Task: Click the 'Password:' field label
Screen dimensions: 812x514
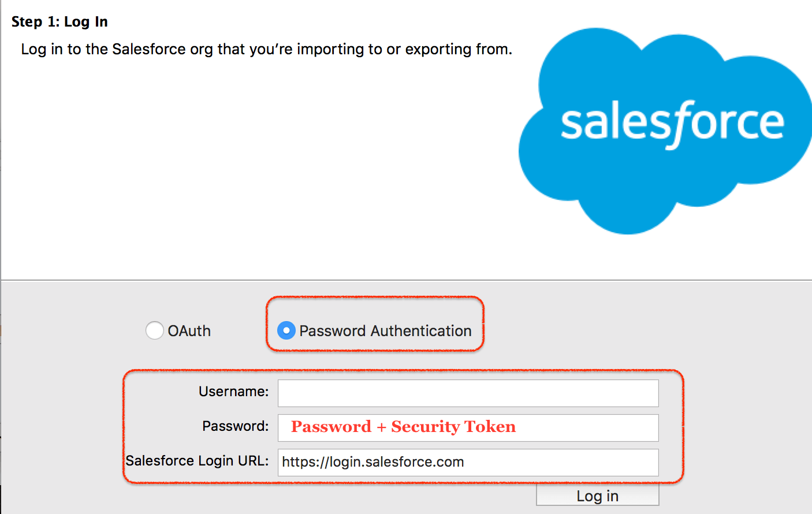Action: pos(236,426)
